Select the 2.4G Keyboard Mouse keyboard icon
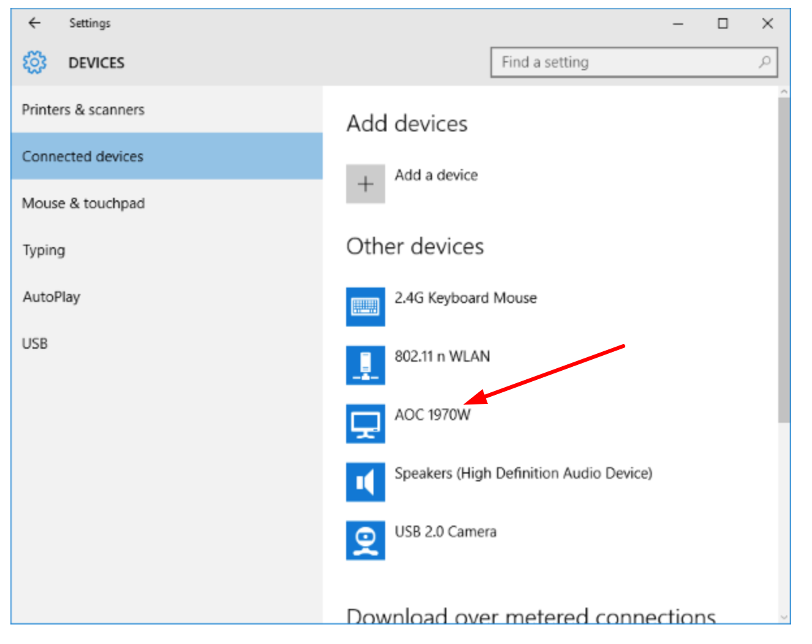The width and height of the screenshot is (812, 644). coord(365,306)
